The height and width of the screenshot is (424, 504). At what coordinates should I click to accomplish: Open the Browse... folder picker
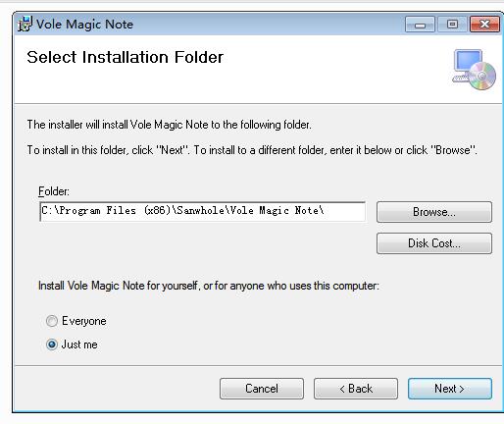click(x=434, y=212)
